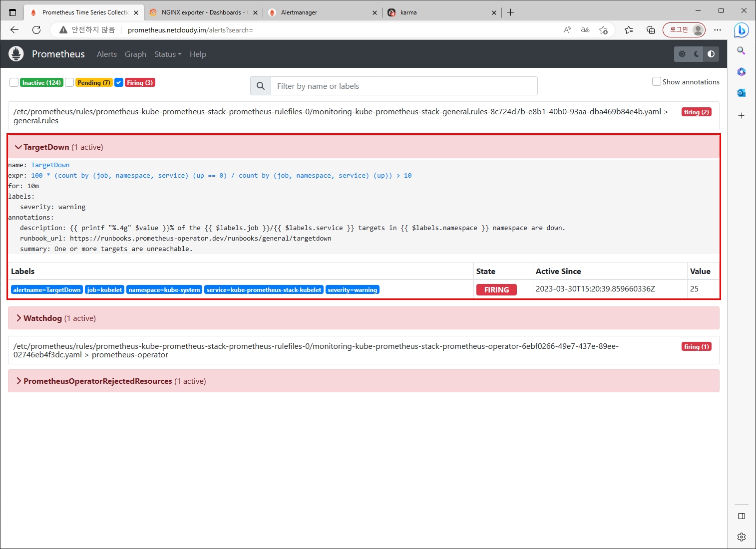
Task: Open Alerts in the navbar
Action: (107, 54)
